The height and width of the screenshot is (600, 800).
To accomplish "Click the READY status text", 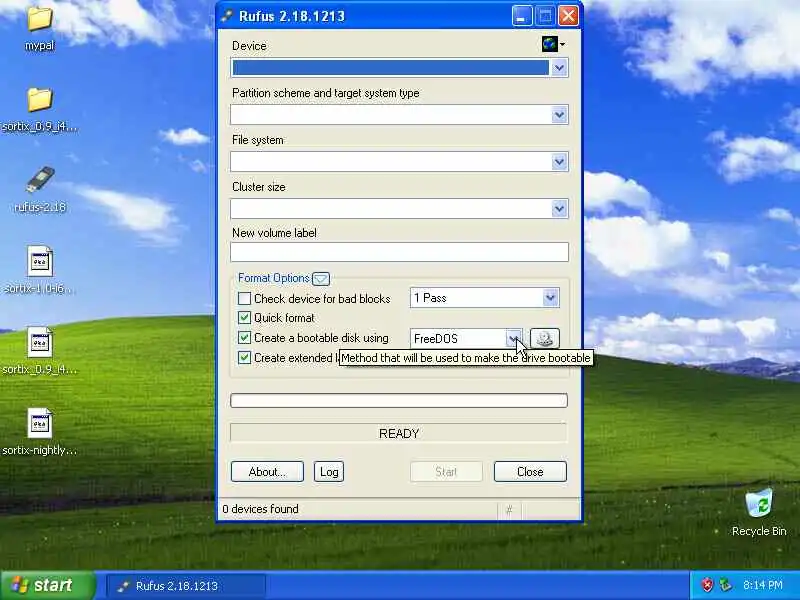I will [x=399, y=434].
